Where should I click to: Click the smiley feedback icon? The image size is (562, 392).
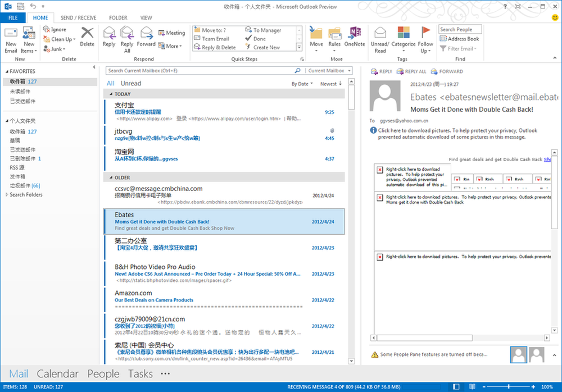click(x=555, y=17)
